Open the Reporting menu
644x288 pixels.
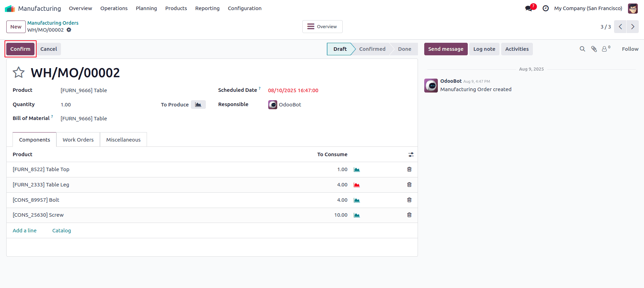pyautogui.click(x=207, y=8)
